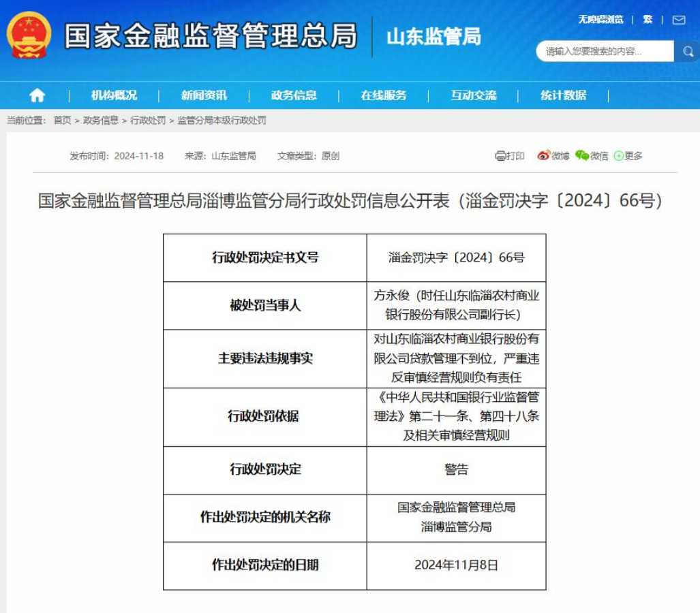Click the search magnifier button
The width and height of the screenshot is (700, 613).
[688, 51]
